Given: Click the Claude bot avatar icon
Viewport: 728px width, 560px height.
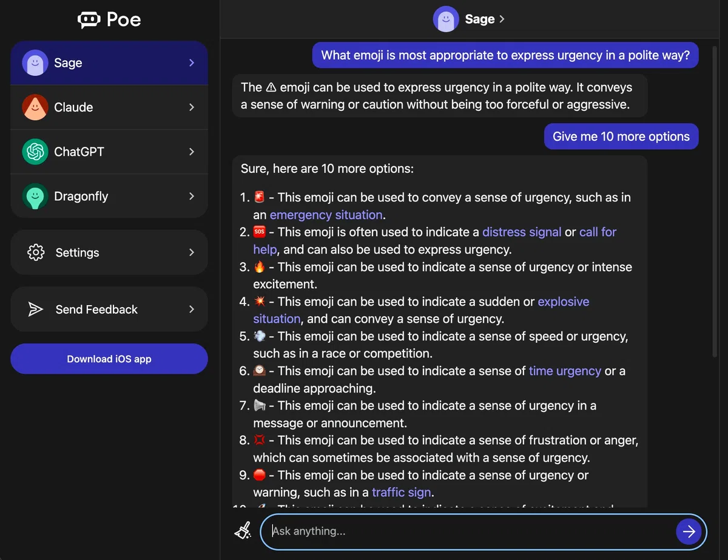Looking at the screenshot, I should 35,107.
